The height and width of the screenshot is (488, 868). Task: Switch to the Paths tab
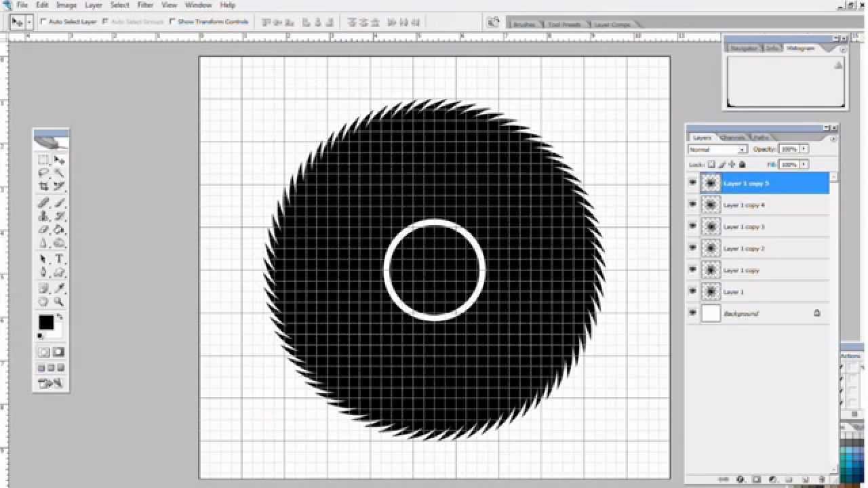tap(760, 138)
